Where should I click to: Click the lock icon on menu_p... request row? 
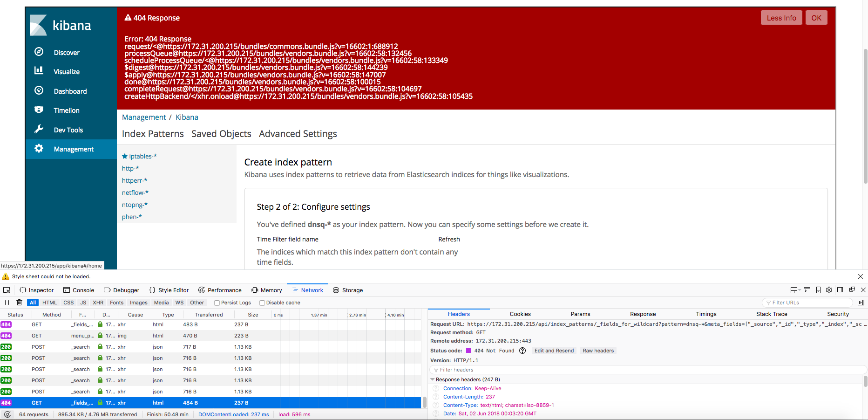click(x=100, y=336)
